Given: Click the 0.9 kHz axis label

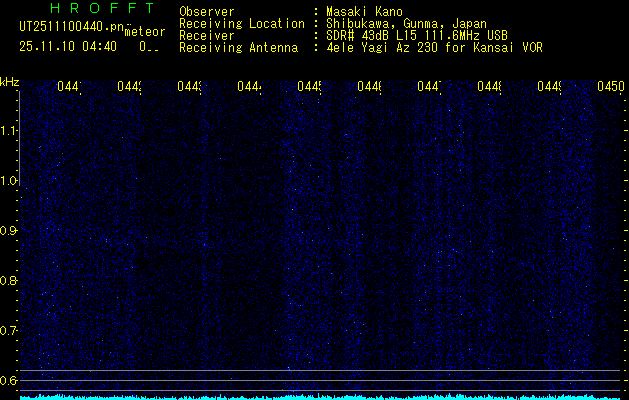Looking at the screenshot, I should pos(8,231).
